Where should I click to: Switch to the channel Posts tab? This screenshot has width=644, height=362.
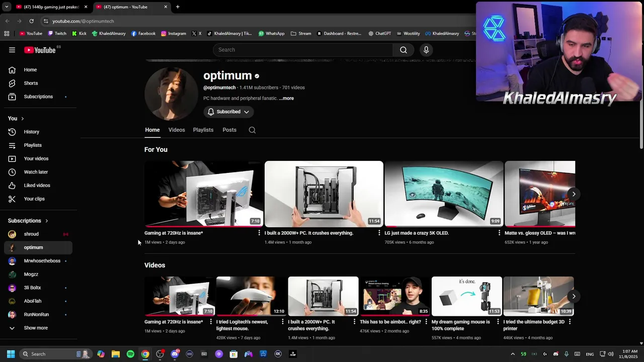click(x=229, y=130)
